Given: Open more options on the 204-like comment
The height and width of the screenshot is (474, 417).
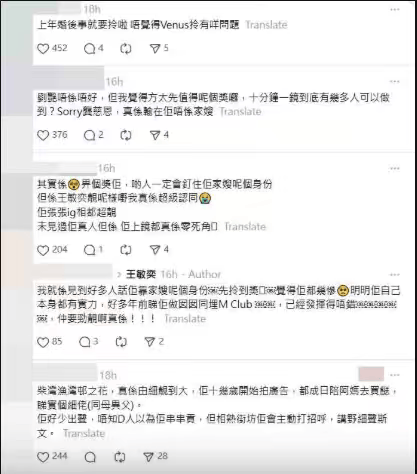Looking at the screenshot, I should point(395,169).
